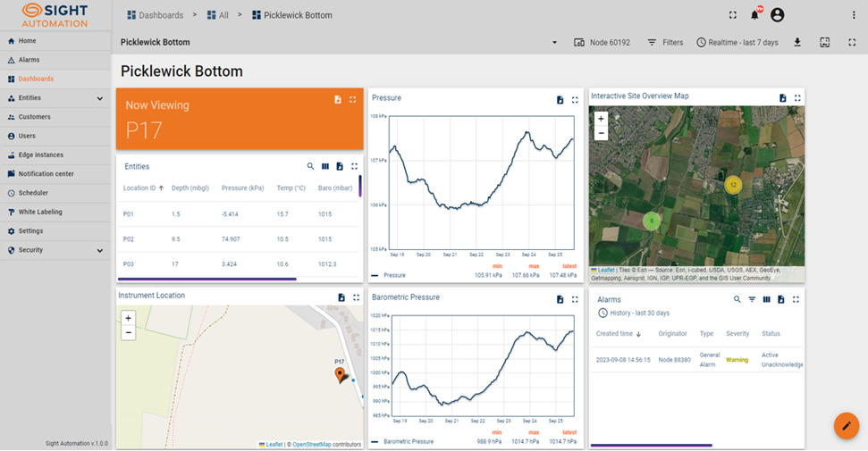Click the P17 orange location pin
The width and height of the screenshot is (868, 451).
coord(340,374)
